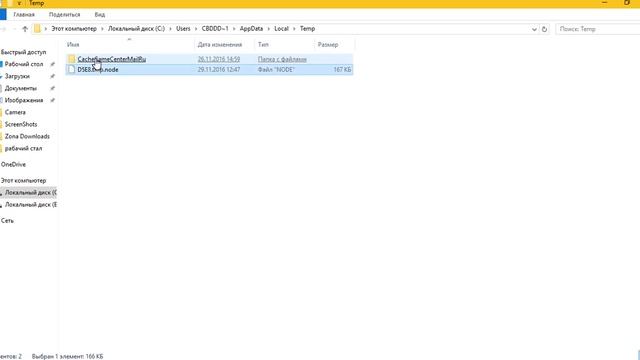The width and height of the screenshot is (640, 360).
Task: Click the up-one-level arrow button
Action: coord(25,29)
